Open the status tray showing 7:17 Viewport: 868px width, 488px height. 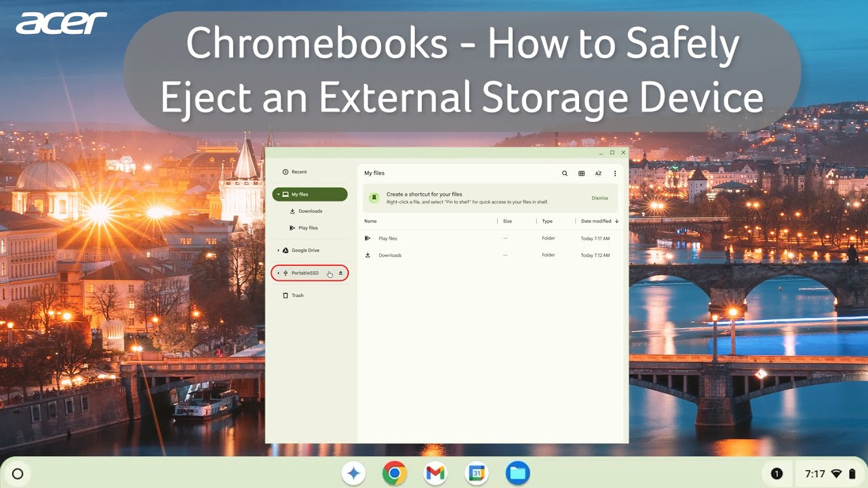pos(831,474)
